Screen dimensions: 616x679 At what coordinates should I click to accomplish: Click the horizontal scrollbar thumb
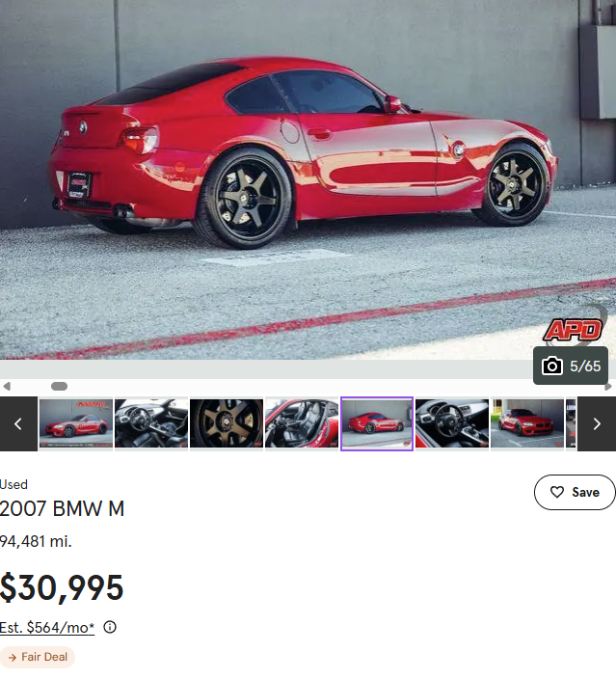coord(60,386)
